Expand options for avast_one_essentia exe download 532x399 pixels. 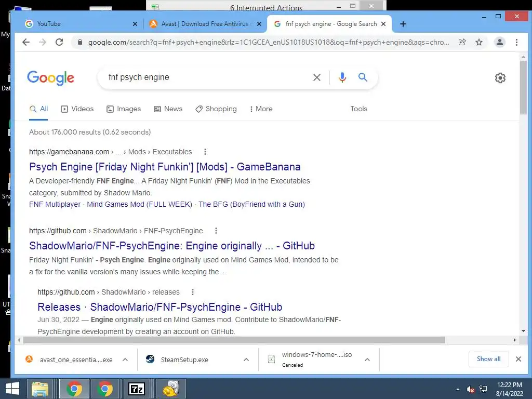125,360
